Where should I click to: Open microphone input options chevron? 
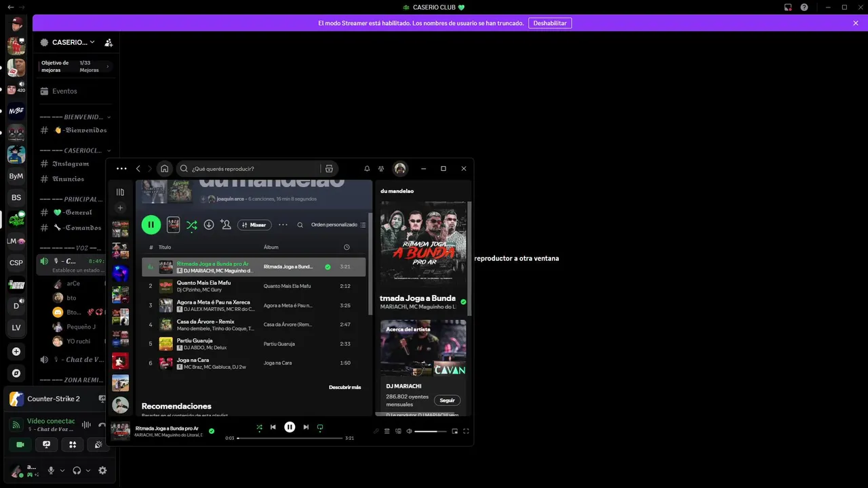(x=62, y=470)
